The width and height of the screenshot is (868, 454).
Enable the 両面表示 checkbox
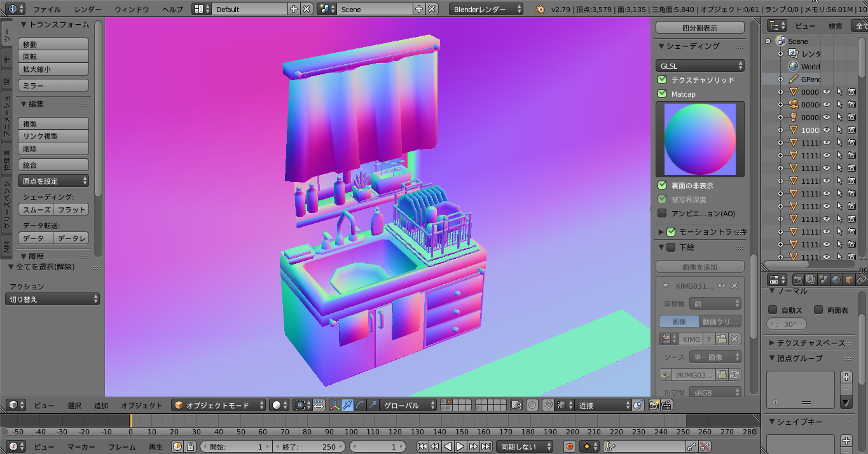(818, 310)
